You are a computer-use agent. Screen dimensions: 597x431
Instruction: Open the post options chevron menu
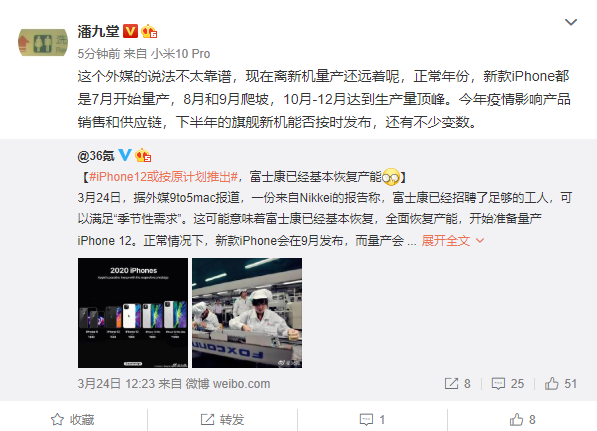(570, 22)
